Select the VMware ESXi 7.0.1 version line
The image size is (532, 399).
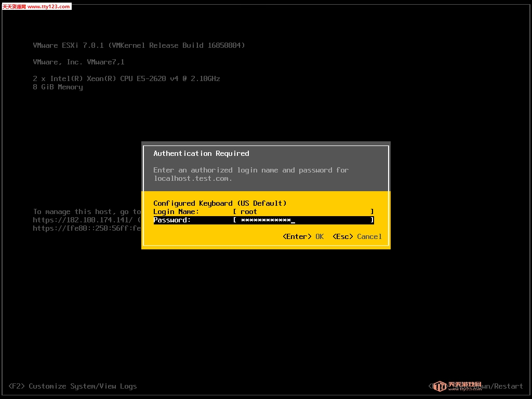[139, 45]
